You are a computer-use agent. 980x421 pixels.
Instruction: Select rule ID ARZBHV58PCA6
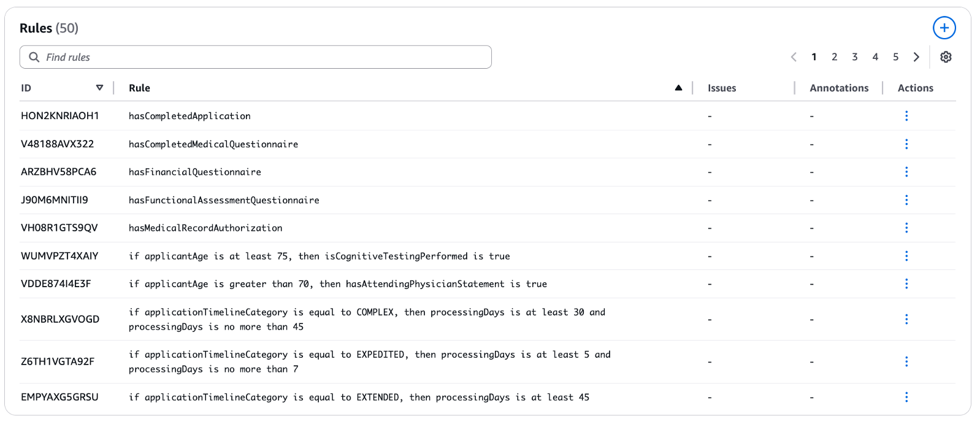point(59,172)
